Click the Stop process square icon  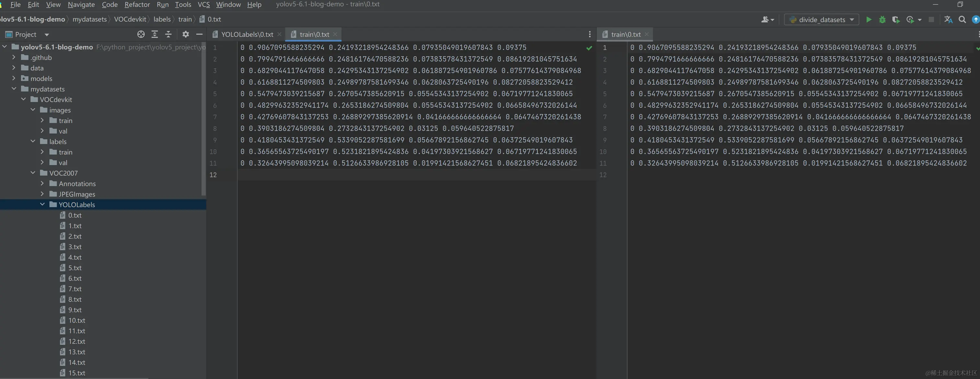click(x=931, y=20)
